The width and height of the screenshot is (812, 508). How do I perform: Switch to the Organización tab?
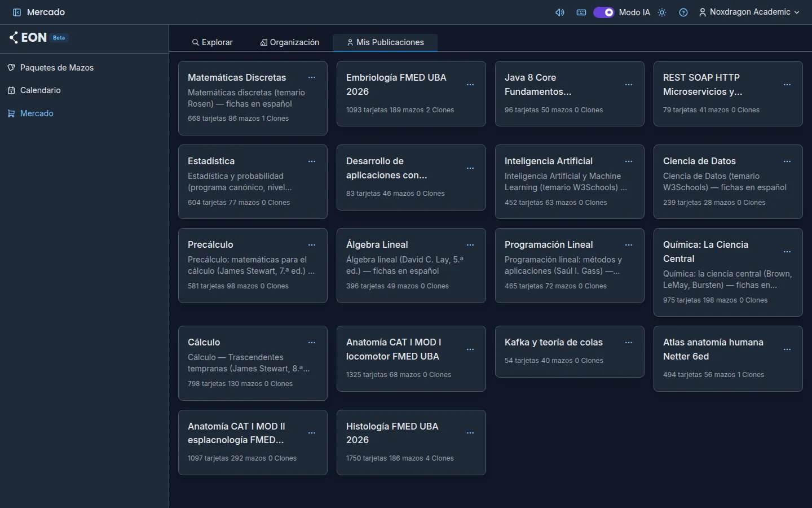point(290,42)
